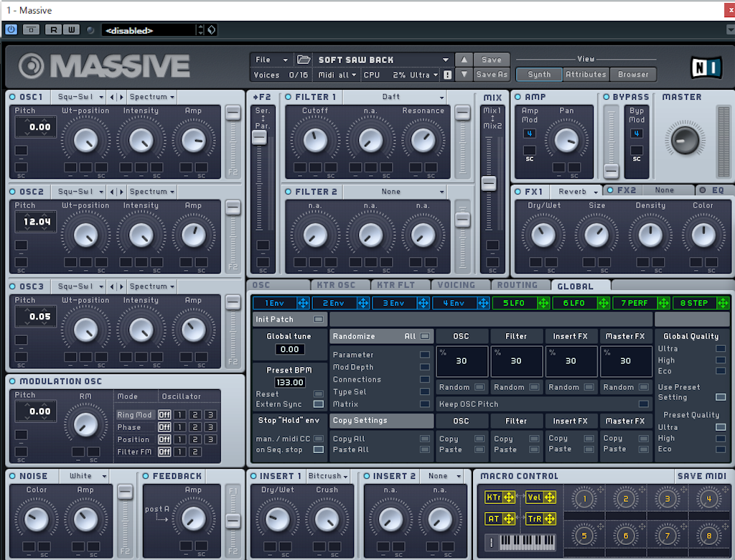The height and width of the screenshot is (560, 735).
Task: Click OSC1 previous wavetable arrow
Action: [112, 97]
